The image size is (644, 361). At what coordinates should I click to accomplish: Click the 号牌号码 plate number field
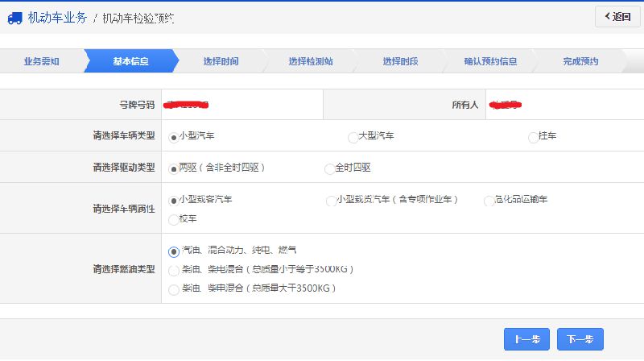click(242, 105)
